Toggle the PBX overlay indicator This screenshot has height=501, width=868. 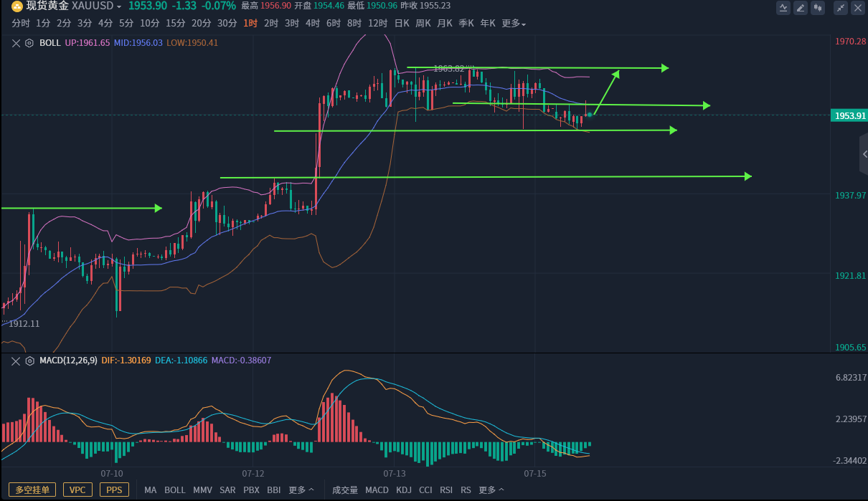251,490
